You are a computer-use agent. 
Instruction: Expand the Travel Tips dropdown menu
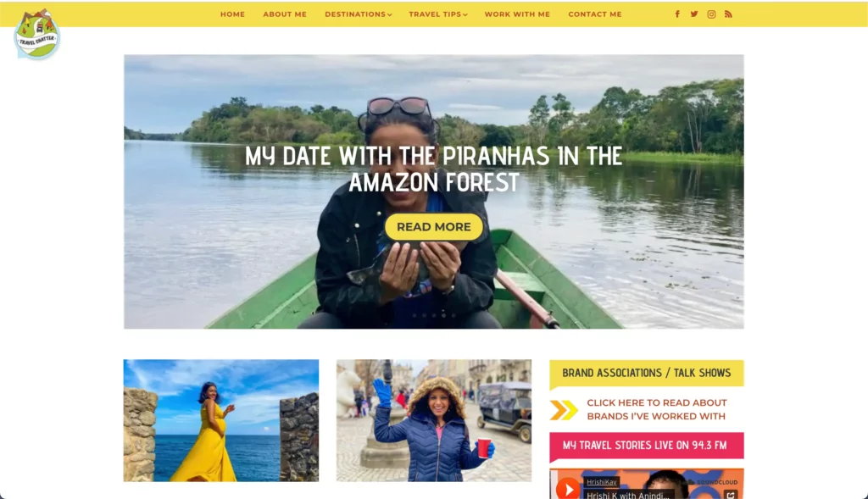pyautogui.click(x=438, y=14)
